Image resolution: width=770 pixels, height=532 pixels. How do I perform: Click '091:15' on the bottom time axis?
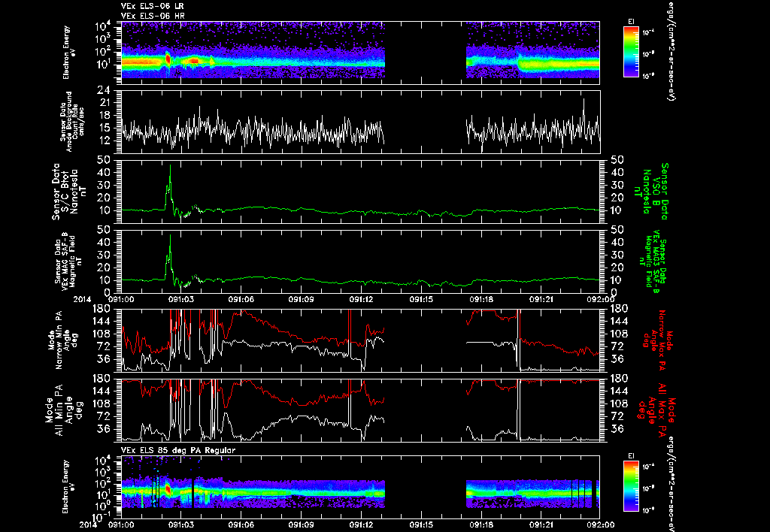coord(421,524)
